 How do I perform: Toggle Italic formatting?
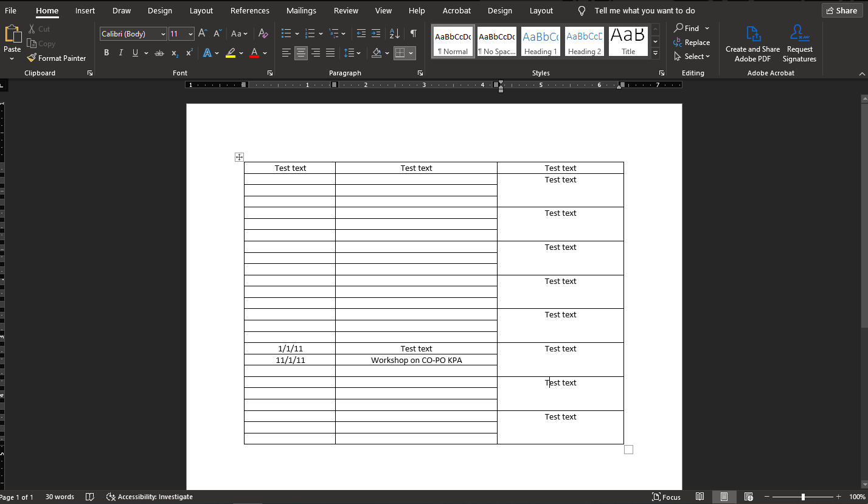120,54
